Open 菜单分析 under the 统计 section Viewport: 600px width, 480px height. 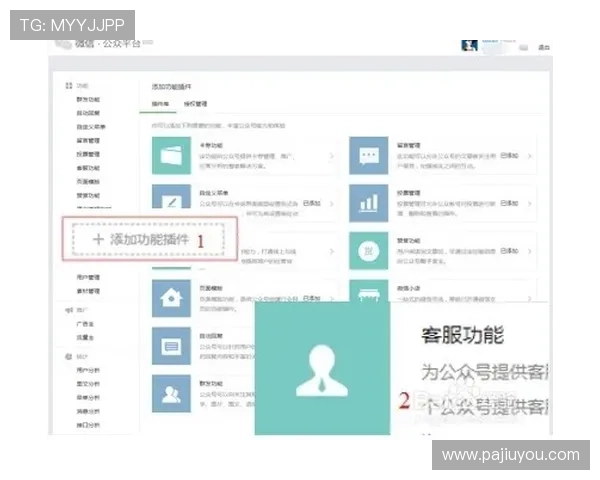(88, 398)
